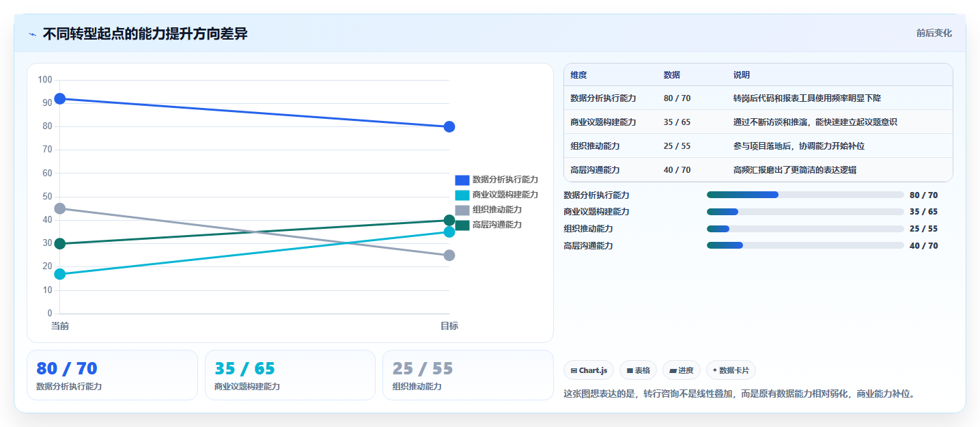Click table cell 80 / 70
Viewport: 980px width, 427px height.
[x=677, y=98]
